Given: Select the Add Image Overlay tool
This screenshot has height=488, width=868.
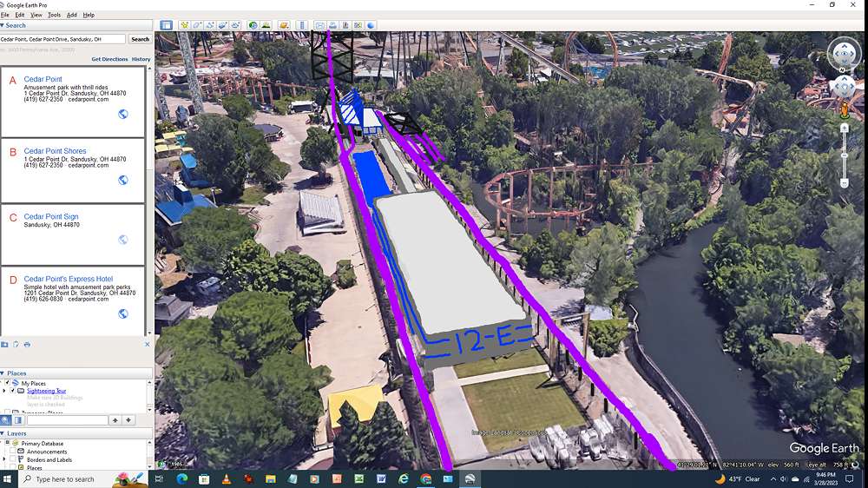Looking at the screenshot, I should click(222, 25).
